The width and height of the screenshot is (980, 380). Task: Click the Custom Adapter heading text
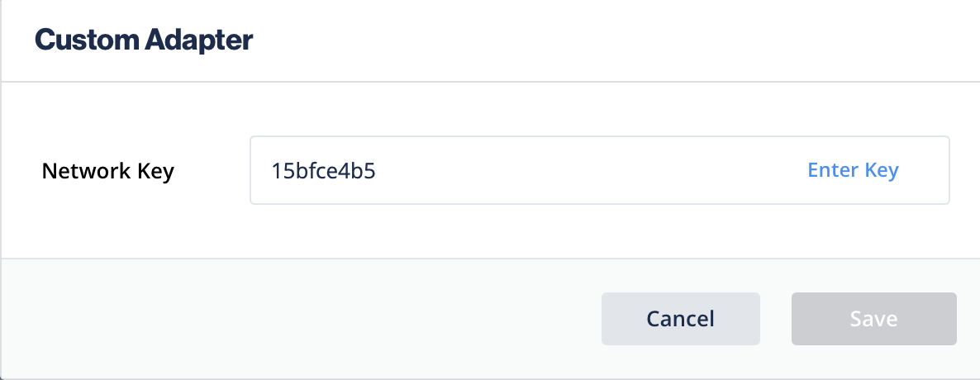coord(144,40)
